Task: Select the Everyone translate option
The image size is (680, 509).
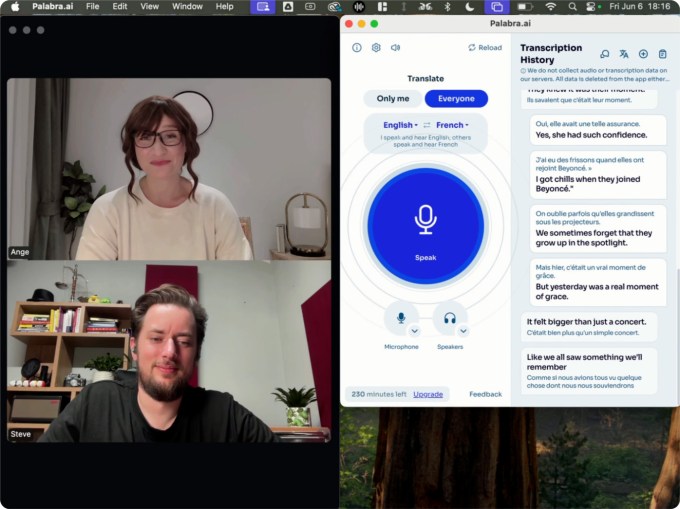Action: (x=456, y=98)
